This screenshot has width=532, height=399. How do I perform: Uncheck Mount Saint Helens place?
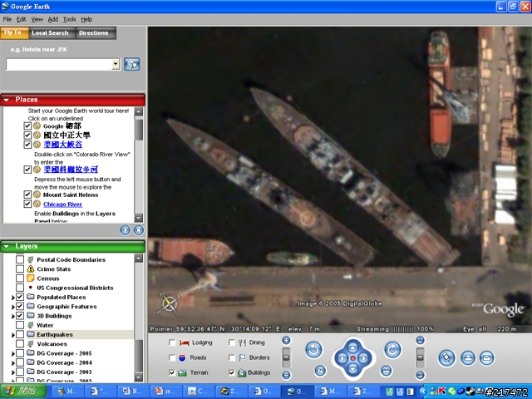(27, 195)
